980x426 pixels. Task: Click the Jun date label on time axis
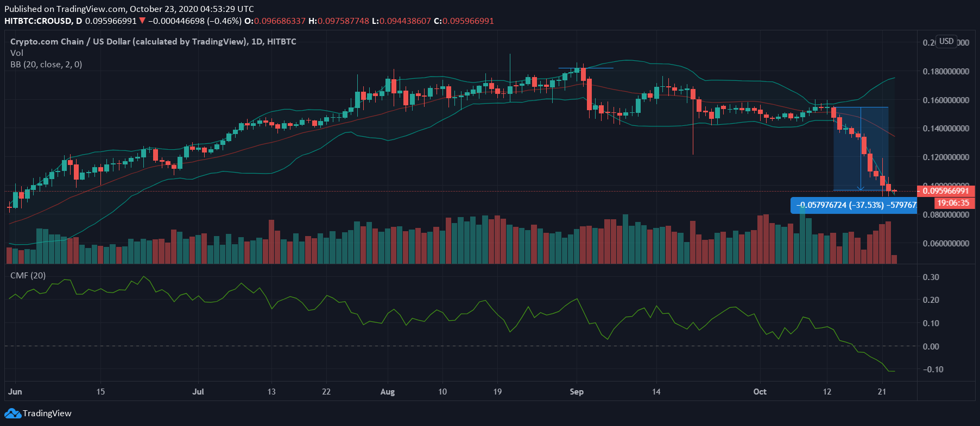(x=15, y=392)
